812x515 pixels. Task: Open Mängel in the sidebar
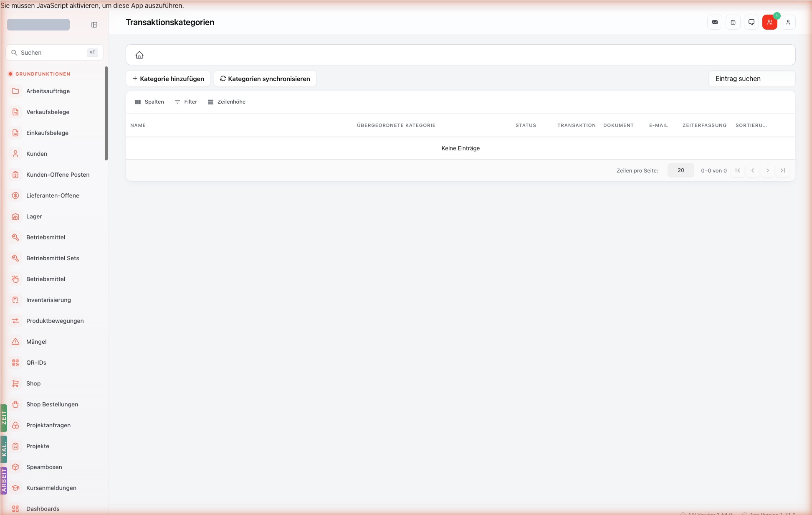[55, 342]
